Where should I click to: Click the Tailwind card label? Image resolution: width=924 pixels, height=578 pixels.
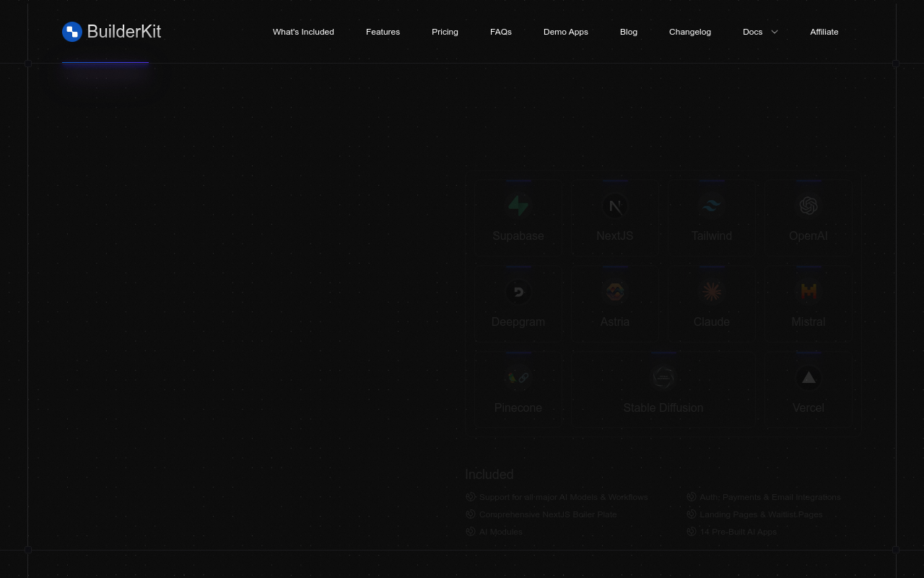coord(712,236)
